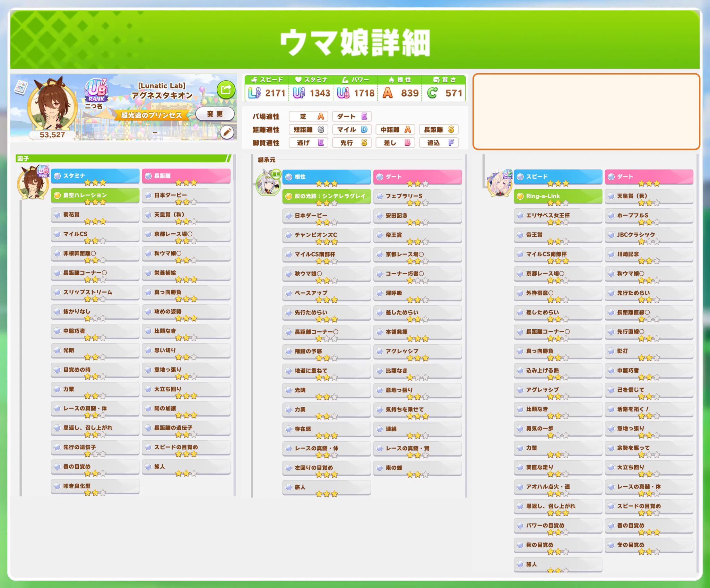
Task: Click the 叩き良化型 factor row
Action: pyautogui.click(x=95, y=486)
